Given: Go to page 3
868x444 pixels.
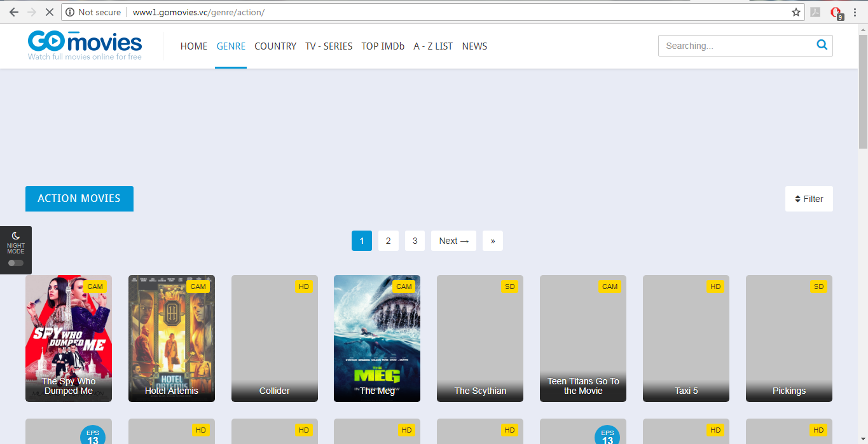Looking at the screenshot, I should 415,241.
